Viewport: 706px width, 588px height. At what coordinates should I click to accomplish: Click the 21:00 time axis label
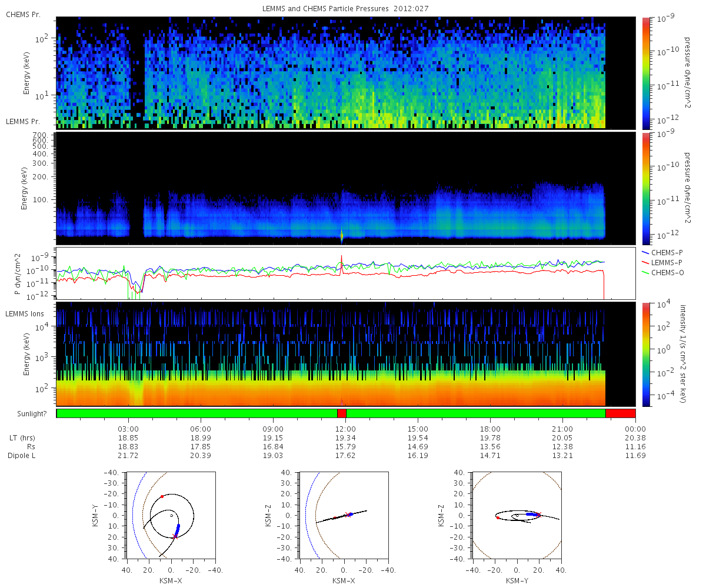click(563, 429)
